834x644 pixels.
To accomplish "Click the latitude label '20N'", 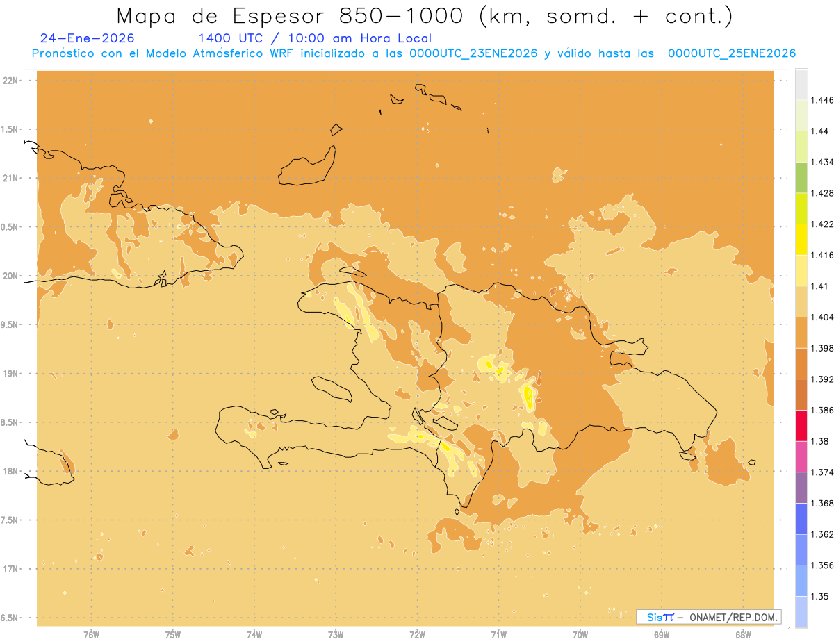I will [x=10, y=276].
